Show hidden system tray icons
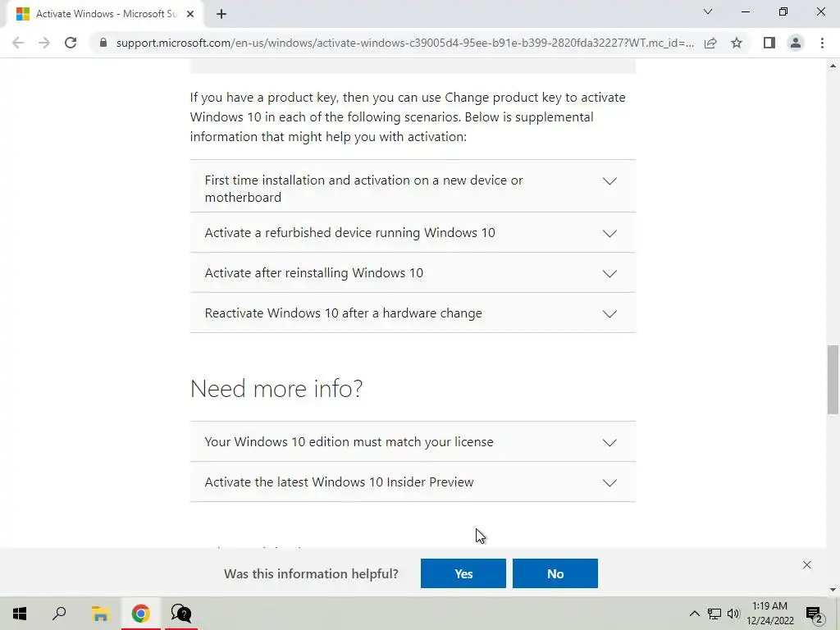The image size is (840, 630). pos(694,614)
